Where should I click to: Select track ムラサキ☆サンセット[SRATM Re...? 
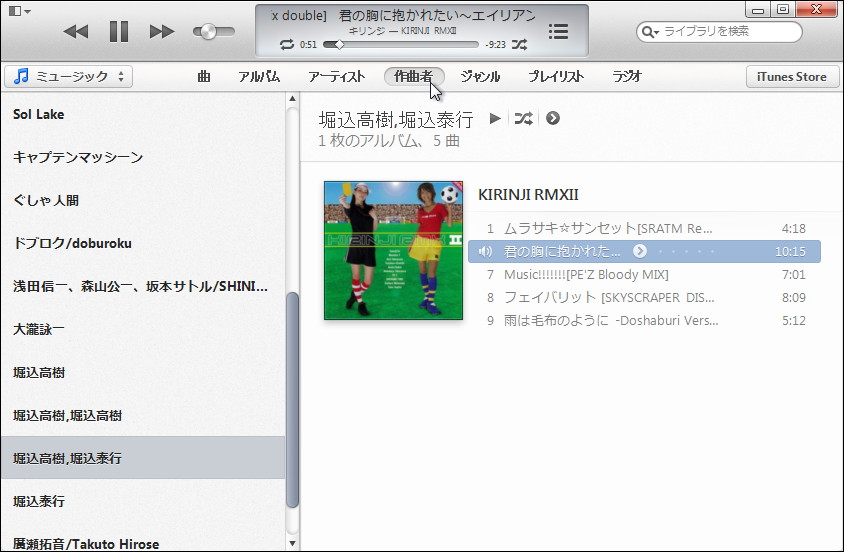tap(644, 229)
